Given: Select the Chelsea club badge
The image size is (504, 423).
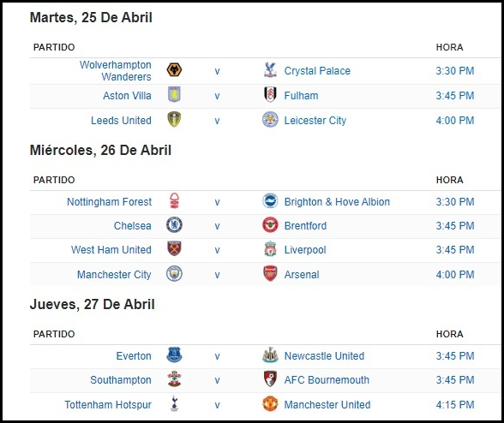Looking at the screenshot, I should (174, 224).
